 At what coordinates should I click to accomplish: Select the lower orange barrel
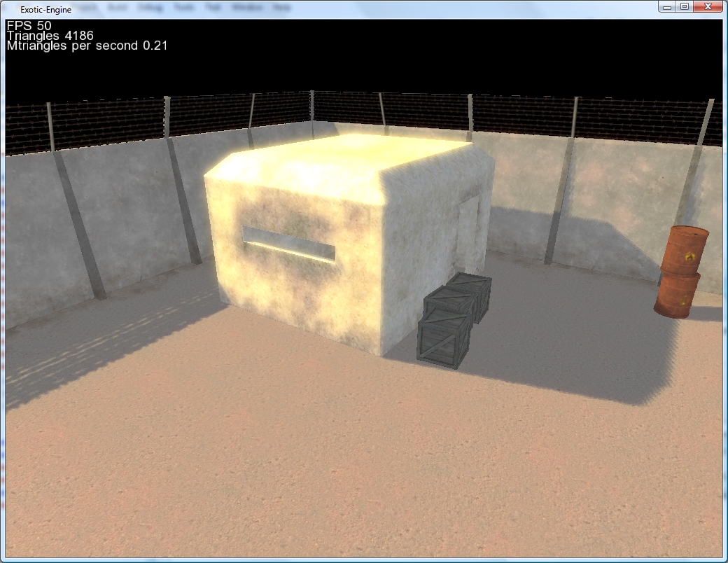676,296
